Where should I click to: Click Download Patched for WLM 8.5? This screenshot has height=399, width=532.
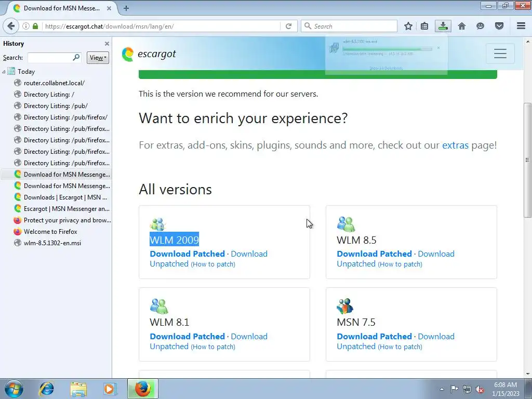point(374,254)
